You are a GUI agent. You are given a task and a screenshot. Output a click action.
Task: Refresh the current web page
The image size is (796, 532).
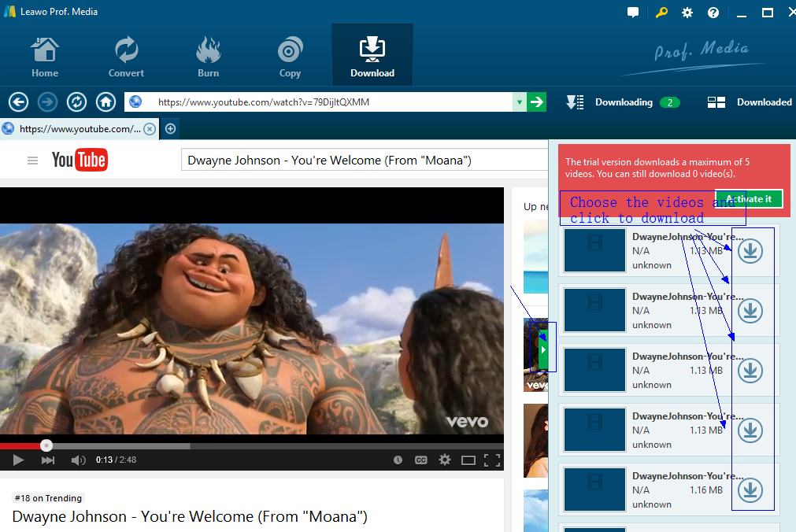click(76, 102)
